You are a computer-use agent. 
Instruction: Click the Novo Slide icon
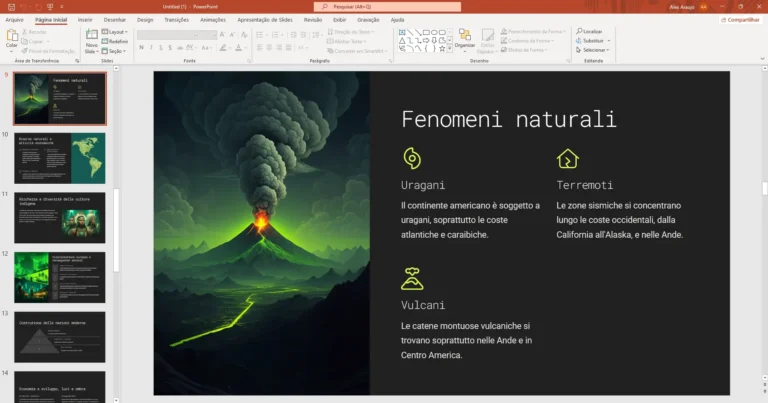(x=92, y=34)
